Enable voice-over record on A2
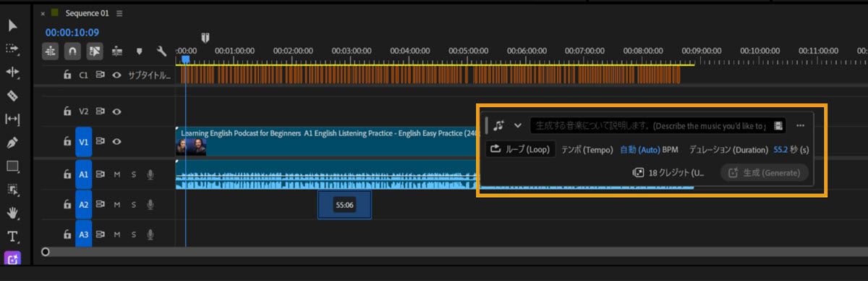 coord(151,205)
